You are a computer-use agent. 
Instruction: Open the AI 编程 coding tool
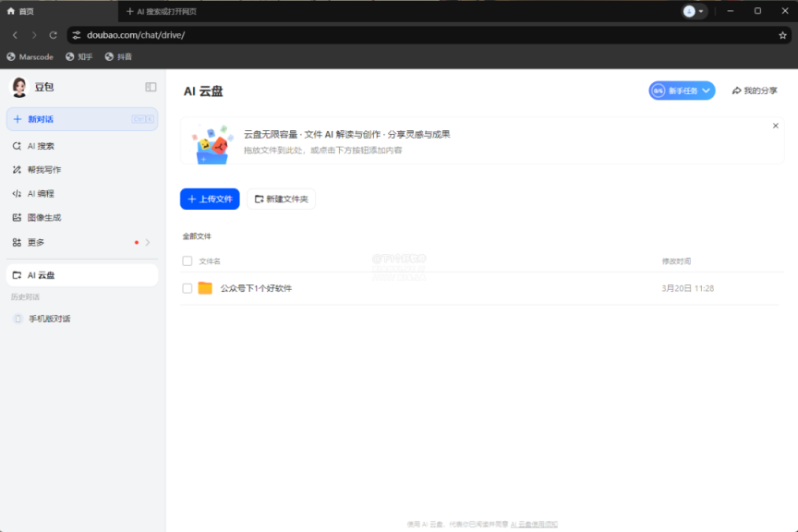click(41, 193)
